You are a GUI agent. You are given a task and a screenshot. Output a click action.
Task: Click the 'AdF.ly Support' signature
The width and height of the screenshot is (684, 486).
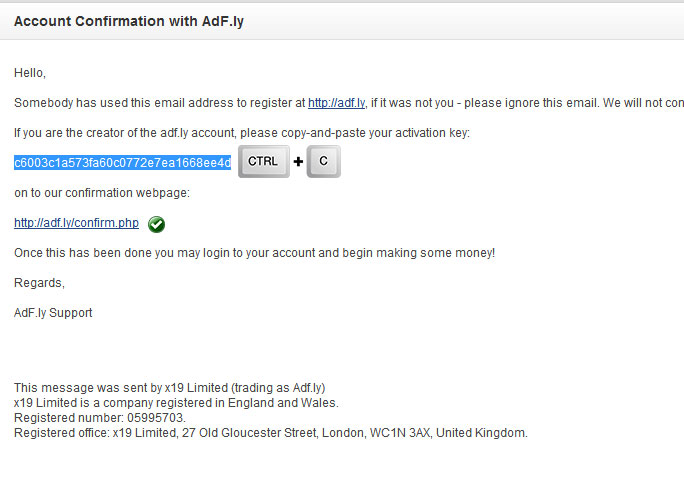53,313
